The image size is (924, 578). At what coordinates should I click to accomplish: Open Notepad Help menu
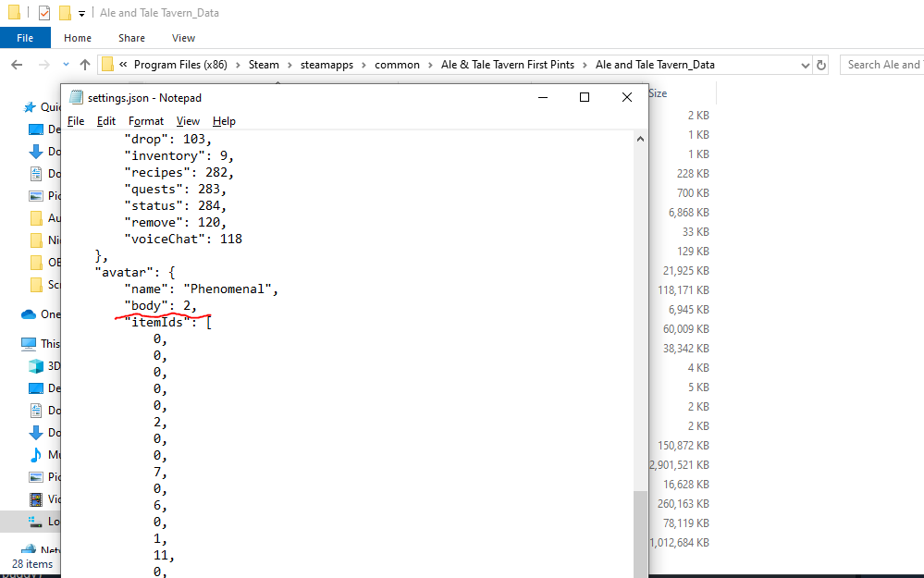(224, 121)
